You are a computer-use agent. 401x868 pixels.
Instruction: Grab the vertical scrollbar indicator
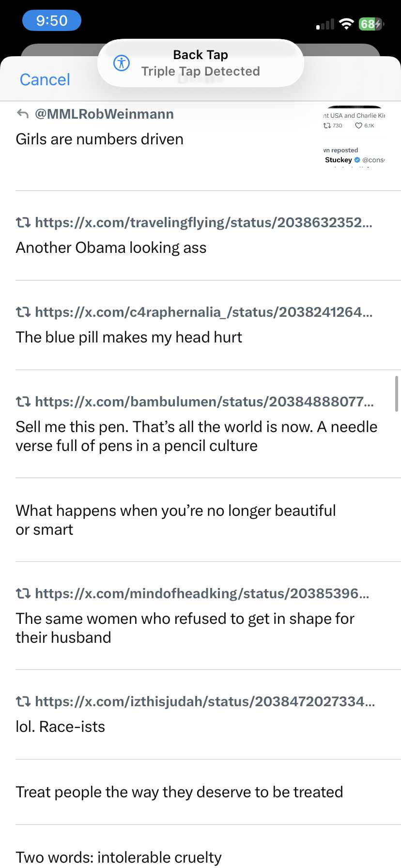coord(397,393)
